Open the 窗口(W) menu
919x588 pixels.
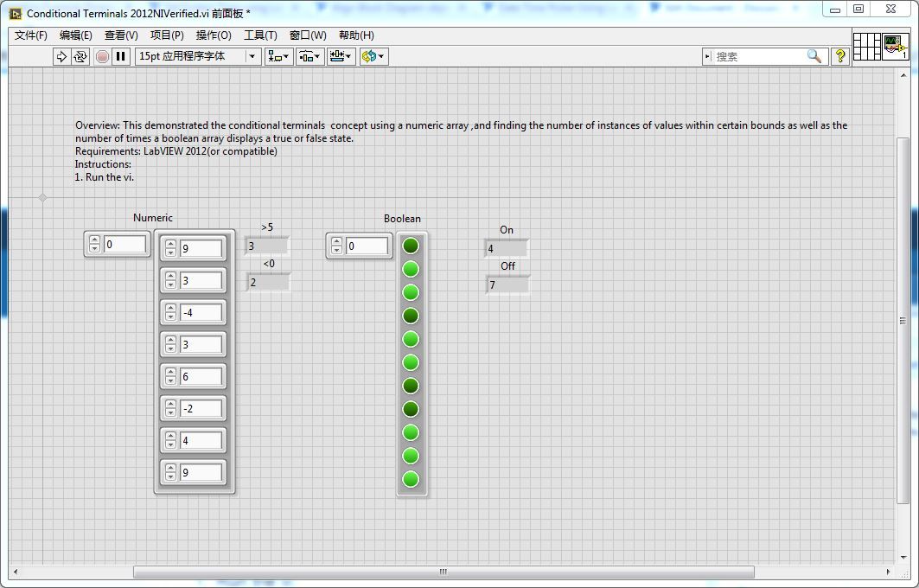pyautogui.click(x=308, y=35)
